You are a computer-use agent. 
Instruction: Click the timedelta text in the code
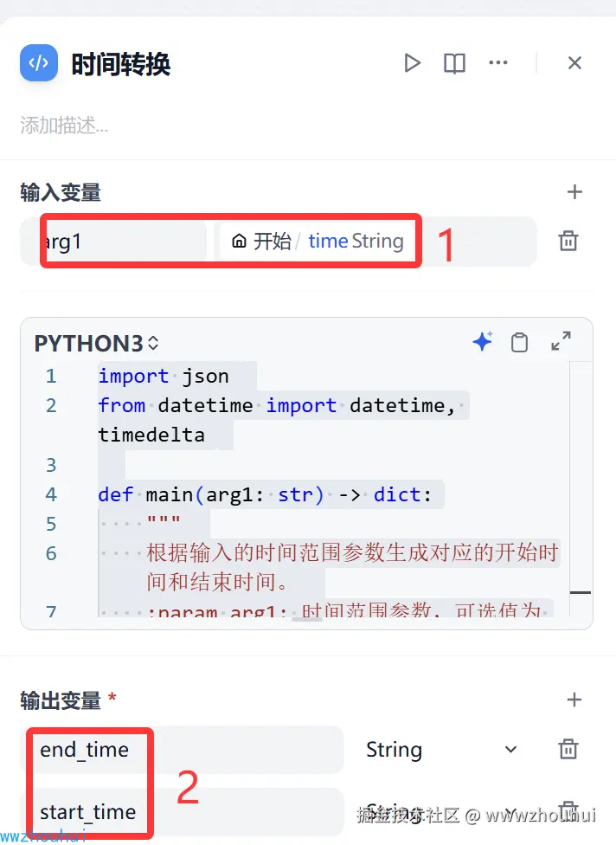tap(151, 435)
